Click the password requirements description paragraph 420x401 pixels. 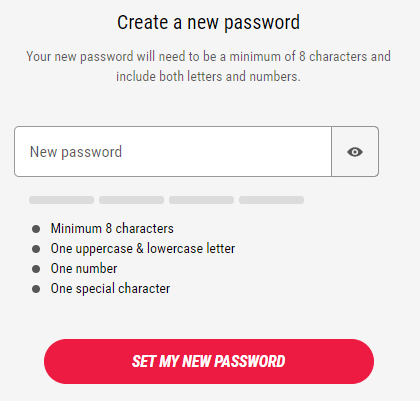click(x=208, y=66)
